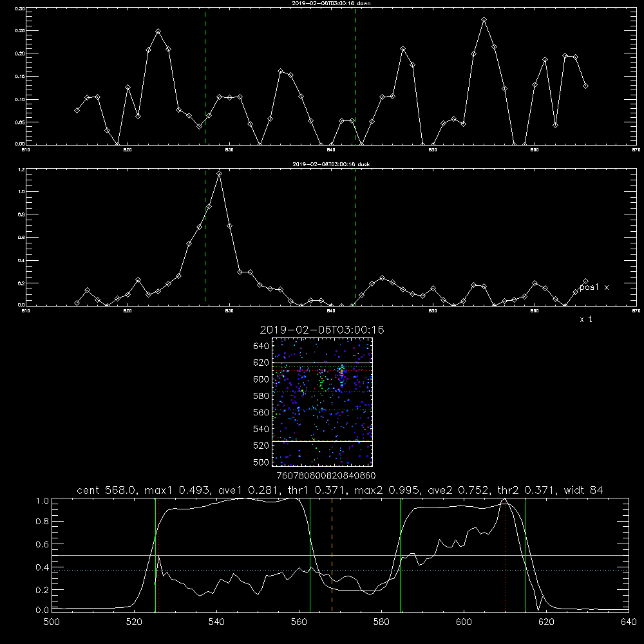644x644 pixels.
Task: Click the "640" label on the image's vertical axis
Action: [x=261, y=346]
